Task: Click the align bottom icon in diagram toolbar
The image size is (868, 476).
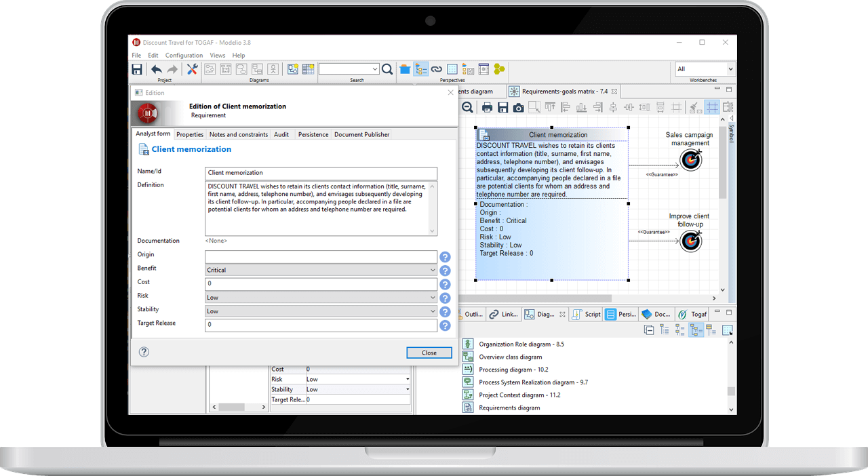Action: (x=581, y=107)
